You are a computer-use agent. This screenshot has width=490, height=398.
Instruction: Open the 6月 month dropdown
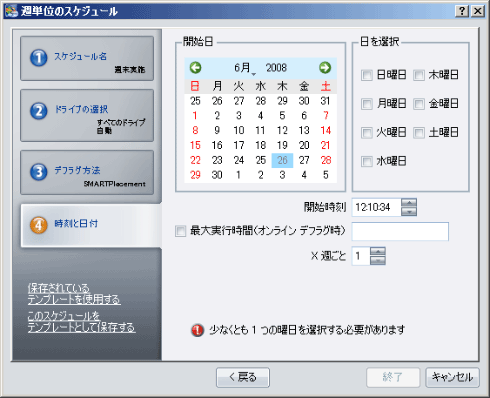pyautogui.click(x=245, y=68)
